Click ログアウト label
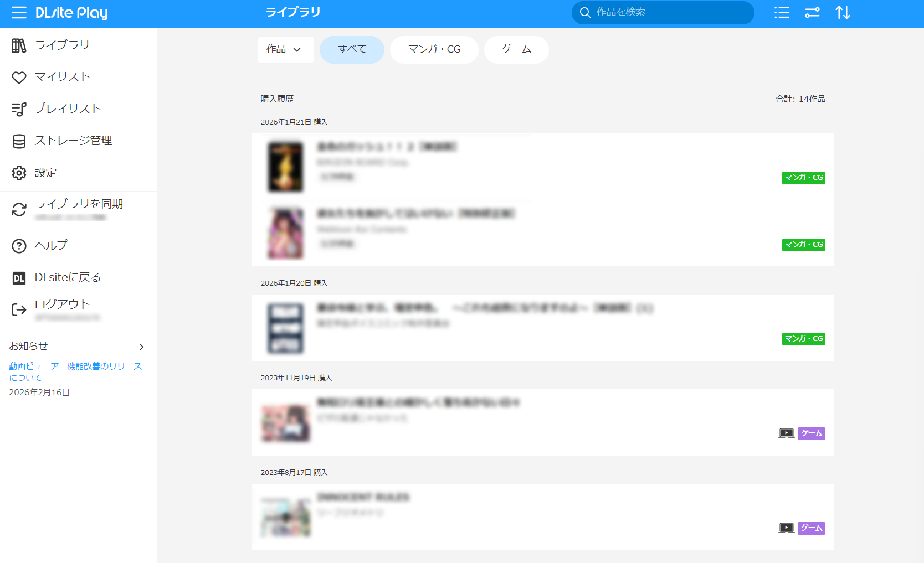Viewport: 924px width, 563px height. (62, 304)
